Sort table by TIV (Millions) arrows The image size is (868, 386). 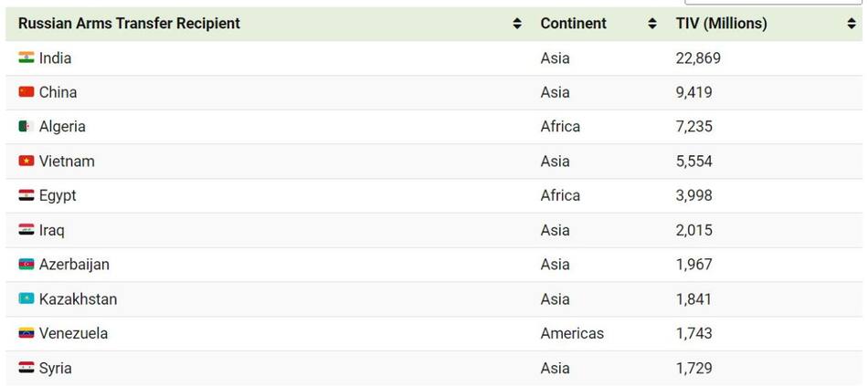852,24
